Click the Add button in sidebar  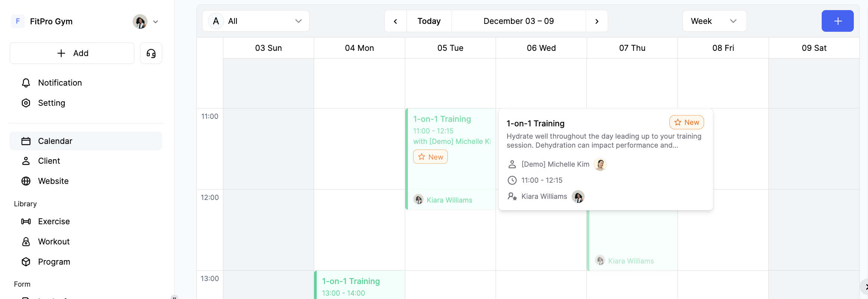pos(72,53)
